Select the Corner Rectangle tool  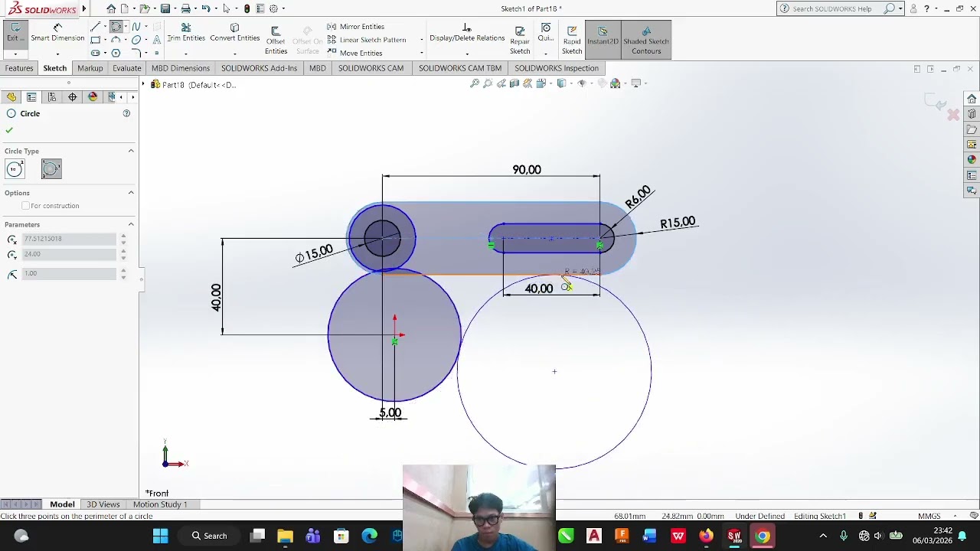[95, 40]
